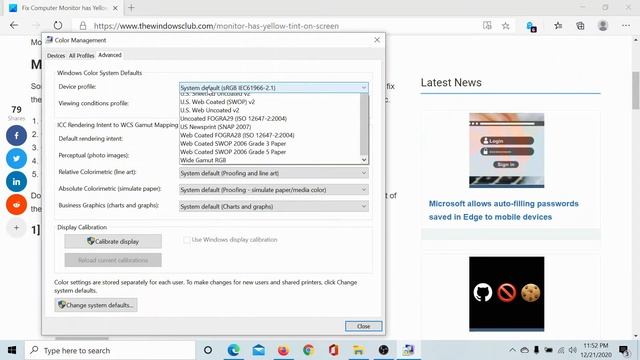Enable Use Windows display calibration checkbox
The height and width of the screenshot is (360, 640).
tap(187, 240)
